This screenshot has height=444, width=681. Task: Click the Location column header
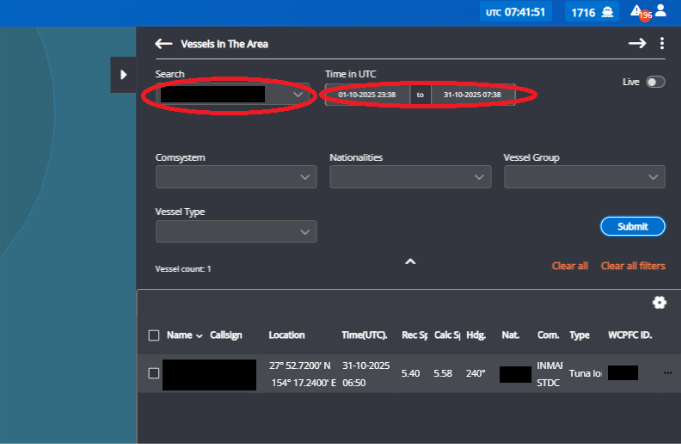point(287,335)
